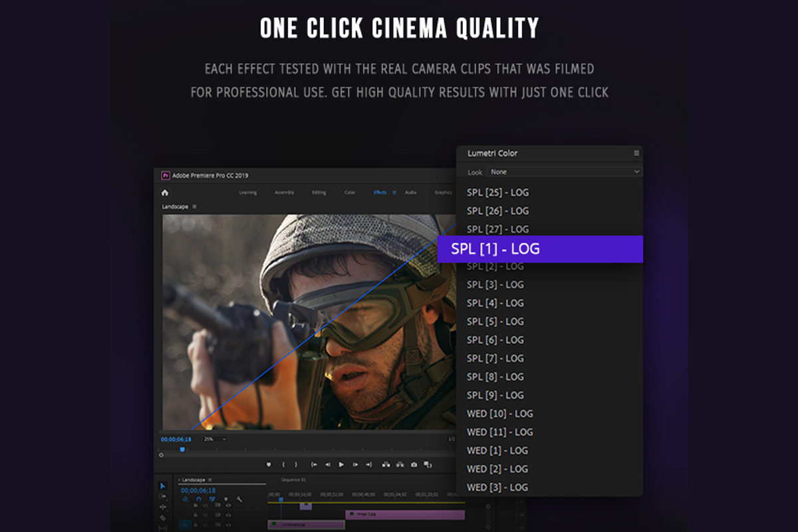Toggle timeline Snap magnet icon
The height and width of the screenshot is (532, 798).
(199, 499)
